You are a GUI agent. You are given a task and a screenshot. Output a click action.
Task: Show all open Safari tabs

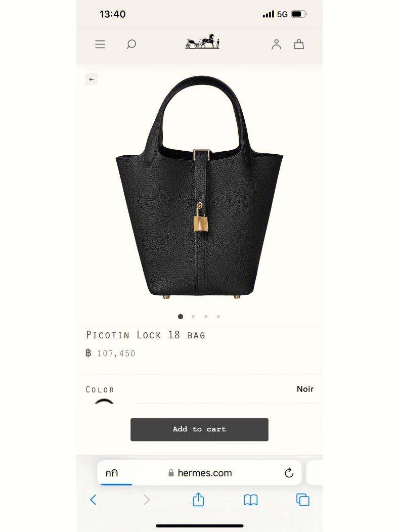[x=302, y=500]
